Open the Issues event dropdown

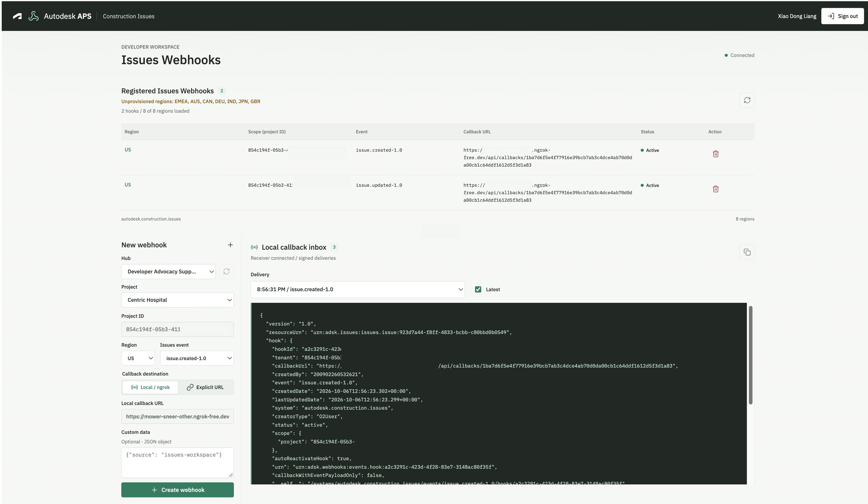tap(197, 358)
